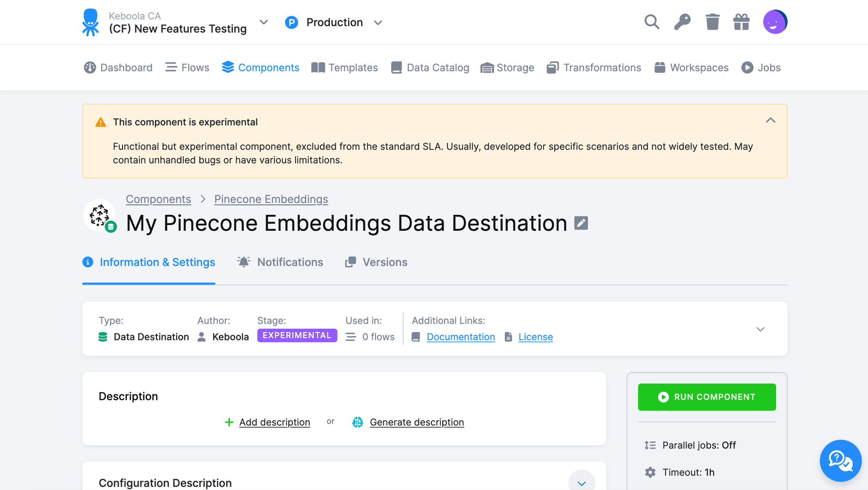Open the search magnifier icon
Image resolution: width=868 pixels, height=490 pixels.
click(651, 22)
